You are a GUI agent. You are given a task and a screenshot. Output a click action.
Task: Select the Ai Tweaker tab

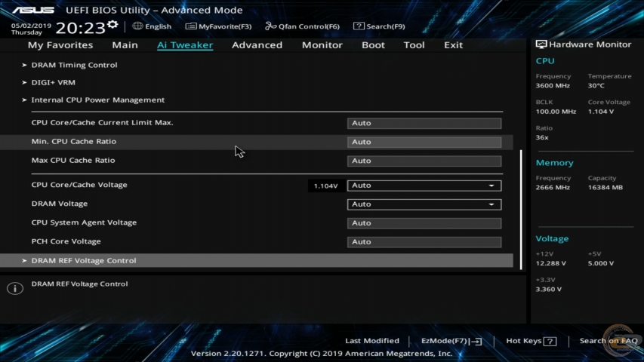[185, 45]
